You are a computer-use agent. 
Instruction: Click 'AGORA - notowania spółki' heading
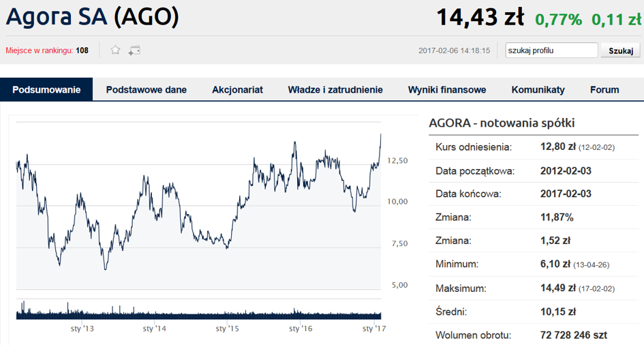click(x=502, y=123)
